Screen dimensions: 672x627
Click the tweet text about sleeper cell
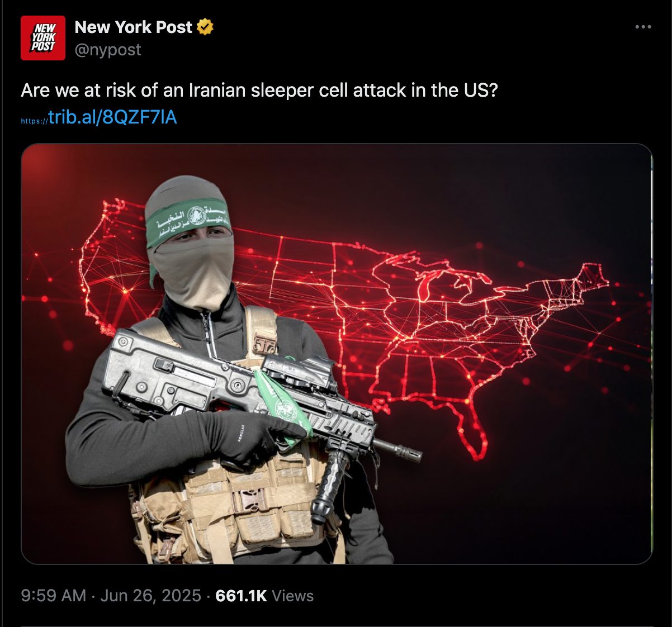pyautogui.click(x=259, y=90)
